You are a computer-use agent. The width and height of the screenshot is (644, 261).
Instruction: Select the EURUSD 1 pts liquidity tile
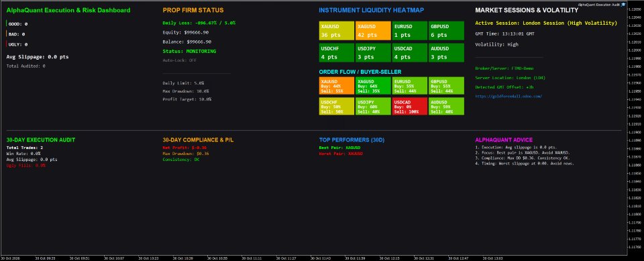(x=409, y=31)
